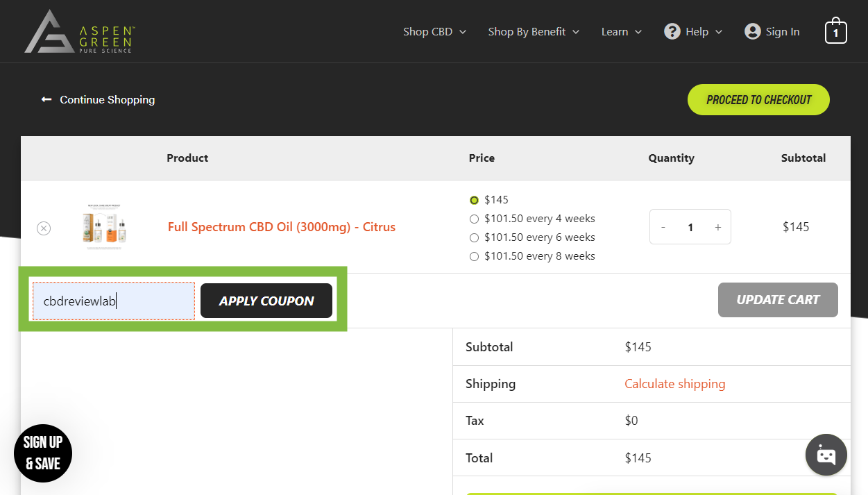Click the Aspen Green logo
The width and height of the screenshot is (868, 495).
(x=80, y=31)
